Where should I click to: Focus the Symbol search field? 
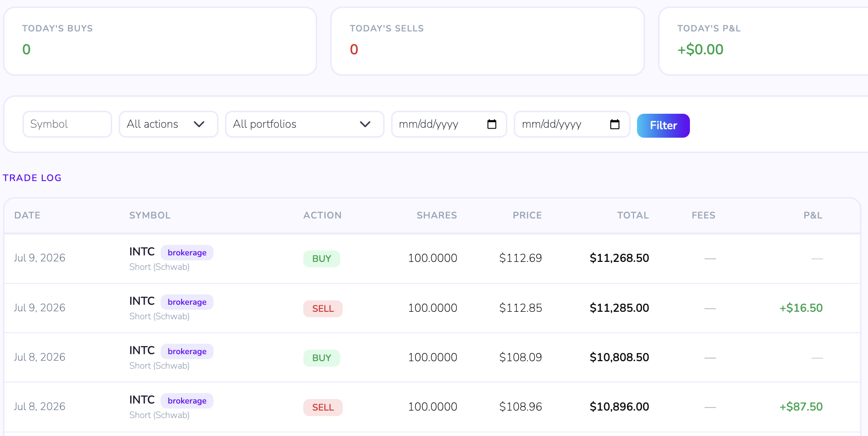67,124
